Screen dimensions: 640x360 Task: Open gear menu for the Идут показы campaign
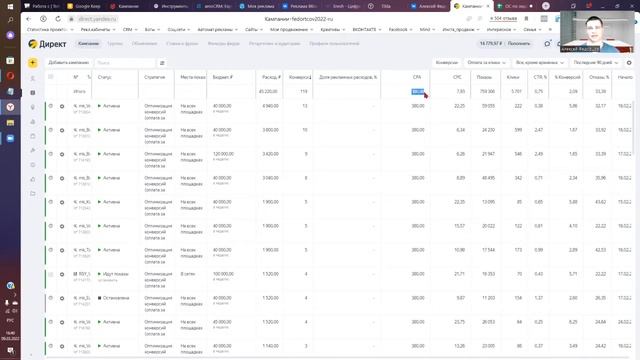(62, 274)
